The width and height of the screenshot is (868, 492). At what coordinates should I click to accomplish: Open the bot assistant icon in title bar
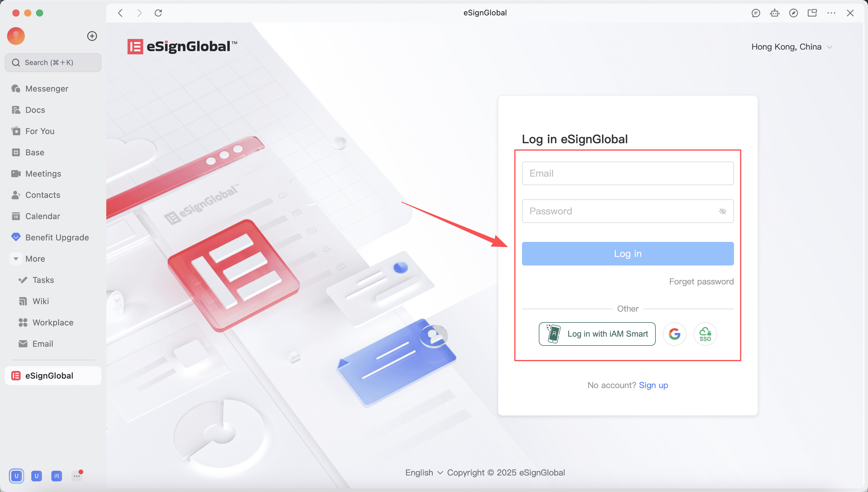click(774, 13)
